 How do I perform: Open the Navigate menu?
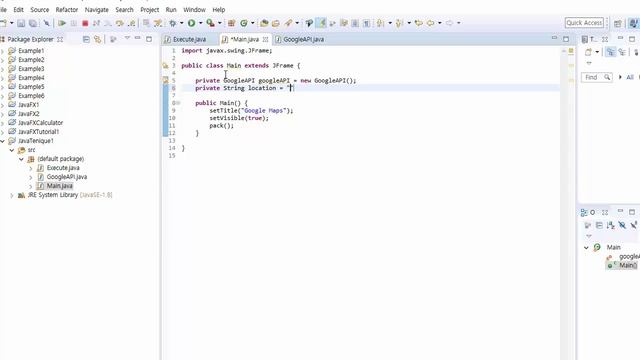coord(97,9)
